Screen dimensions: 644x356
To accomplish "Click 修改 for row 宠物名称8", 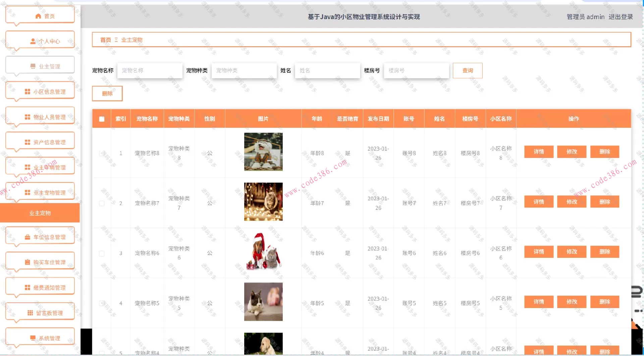I will pos(572,152).
